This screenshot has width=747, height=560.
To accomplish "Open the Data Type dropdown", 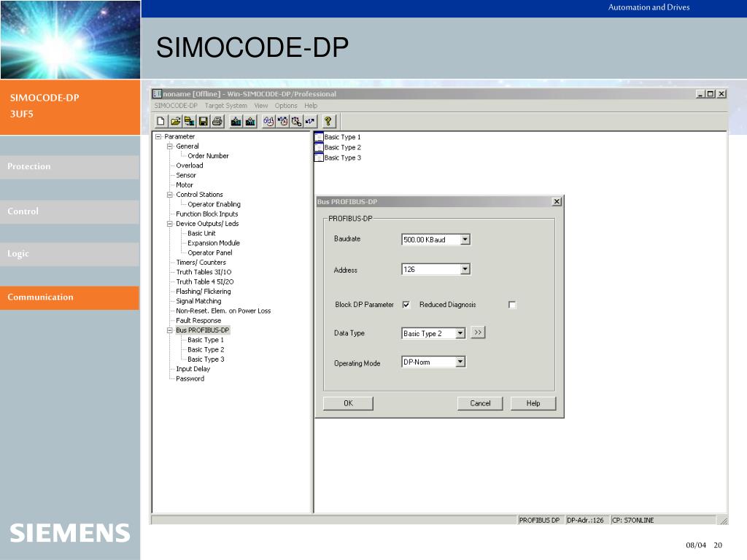I will pos(460,333).
